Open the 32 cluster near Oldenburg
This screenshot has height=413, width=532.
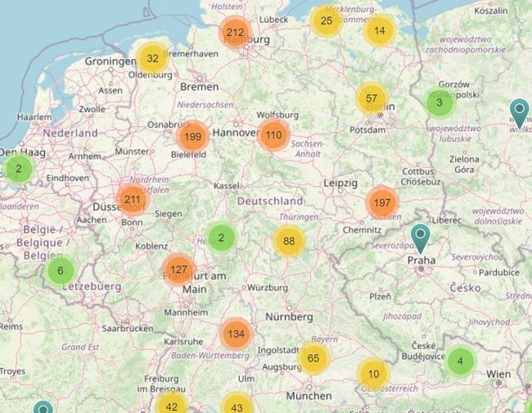[x=153, y=58]
